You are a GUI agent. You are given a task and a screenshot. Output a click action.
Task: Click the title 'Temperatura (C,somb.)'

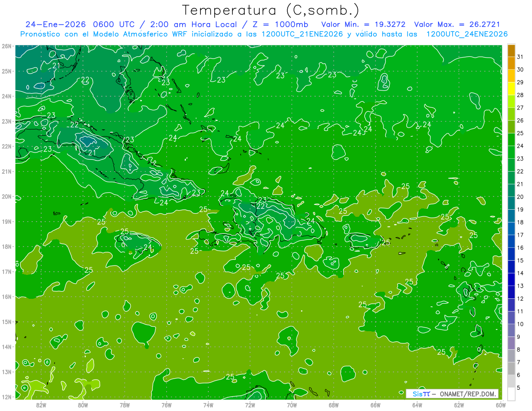271,10
